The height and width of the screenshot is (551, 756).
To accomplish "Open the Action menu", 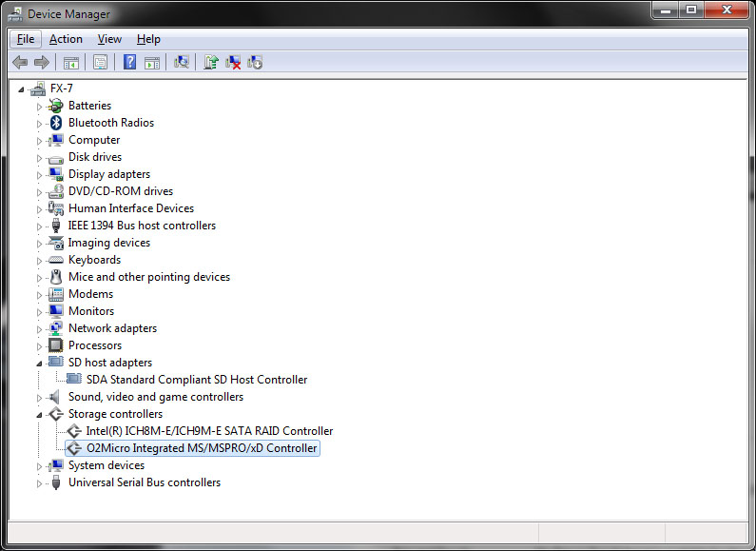I will (x=66, y=39).
